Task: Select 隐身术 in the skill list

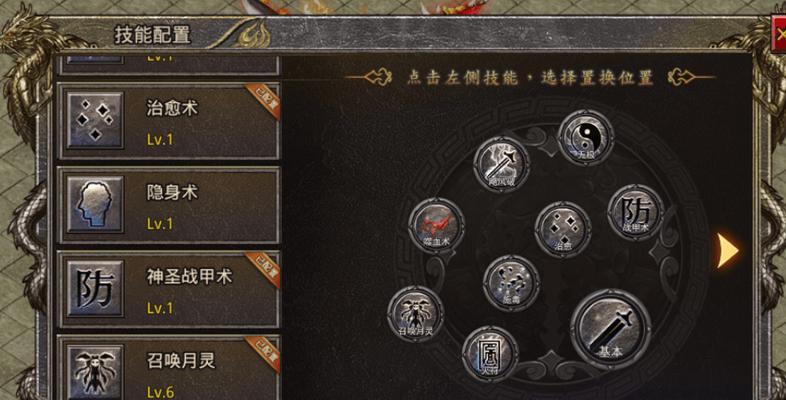Action: tap(168, 206)
